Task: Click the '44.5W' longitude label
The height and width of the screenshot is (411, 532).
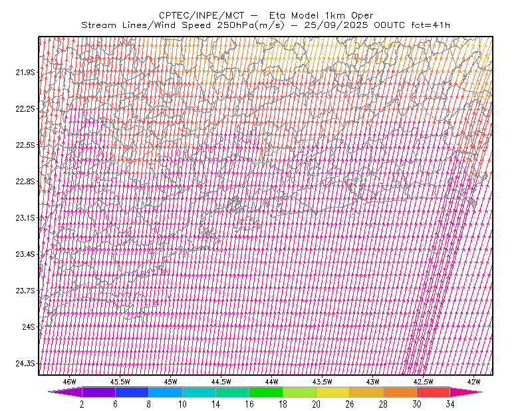Action: [x=221, y=382]
